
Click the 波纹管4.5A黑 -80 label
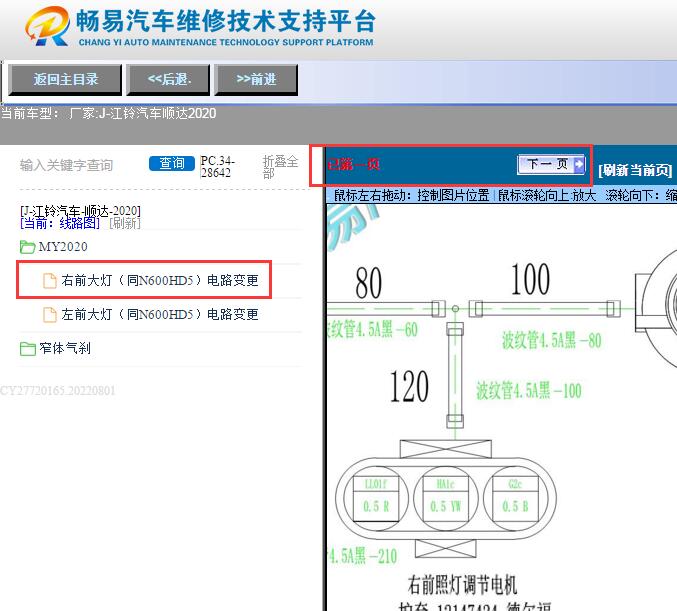[551, 340]
